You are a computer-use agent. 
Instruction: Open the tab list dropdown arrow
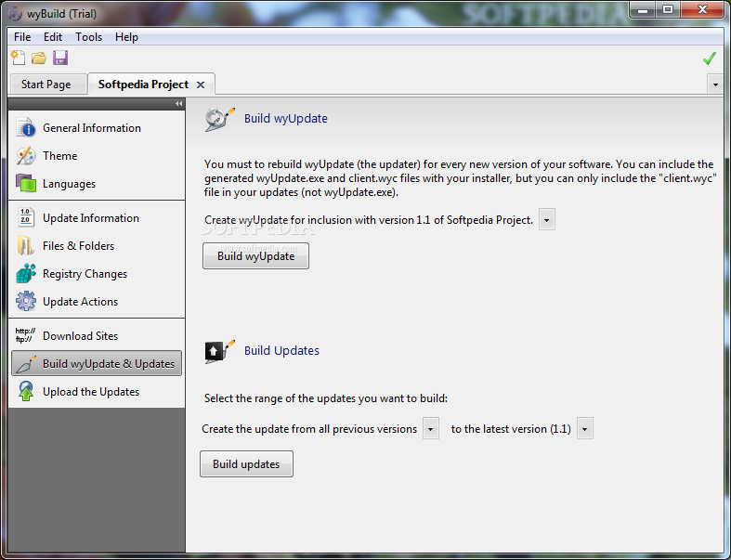(x=715, y=85)
